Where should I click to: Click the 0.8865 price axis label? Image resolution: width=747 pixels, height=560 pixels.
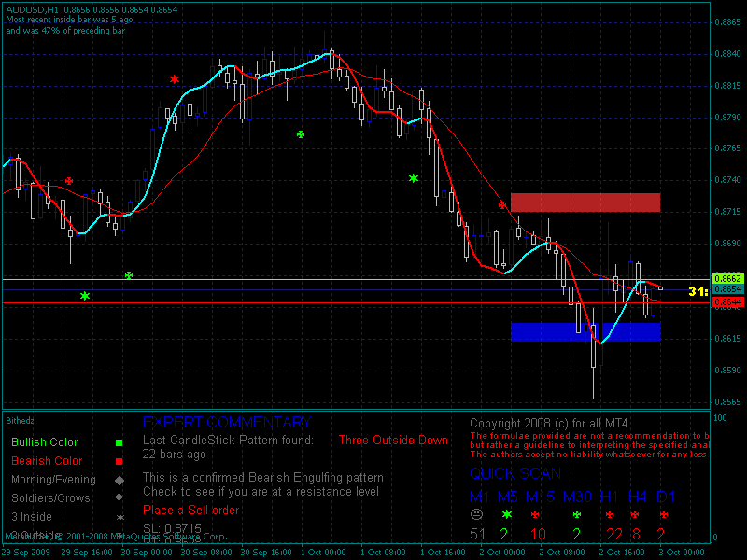pyautogui.click(x=728, y=22)
